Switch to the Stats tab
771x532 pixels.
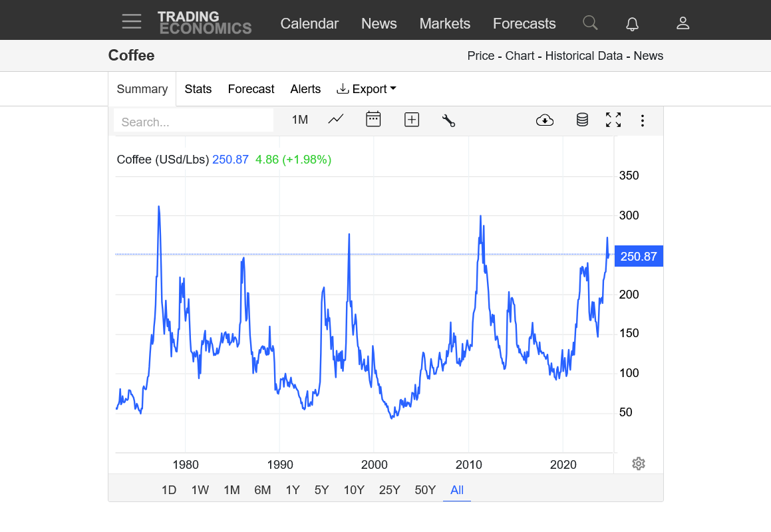click(x=198, y=89)
